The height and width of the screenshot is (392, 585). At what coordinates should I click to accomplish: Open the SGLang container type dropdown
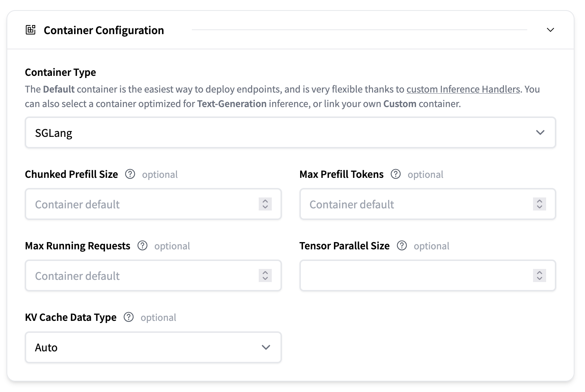290,132
